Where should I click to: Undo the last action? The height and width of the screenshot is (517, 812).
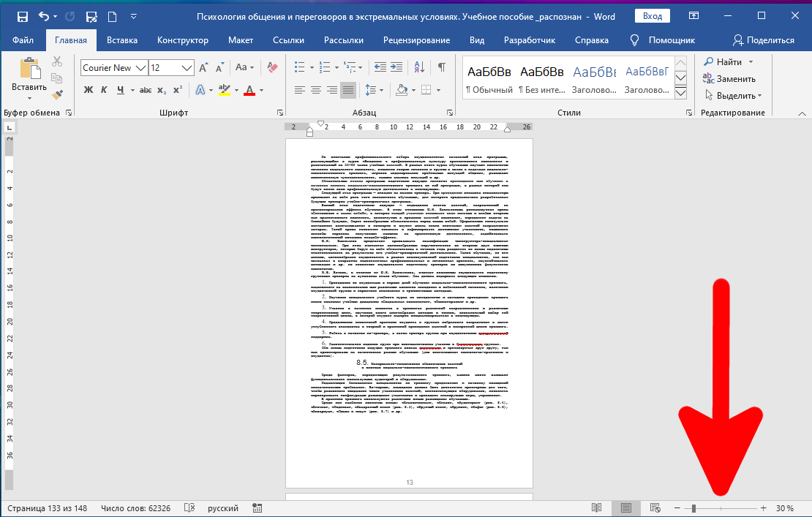(44, 17)
